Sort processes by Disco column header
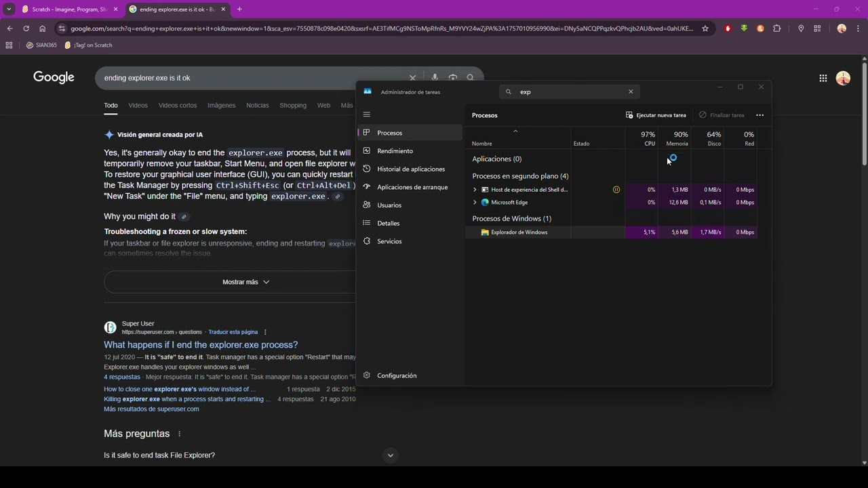868x488 pixels. pos(708,138)
